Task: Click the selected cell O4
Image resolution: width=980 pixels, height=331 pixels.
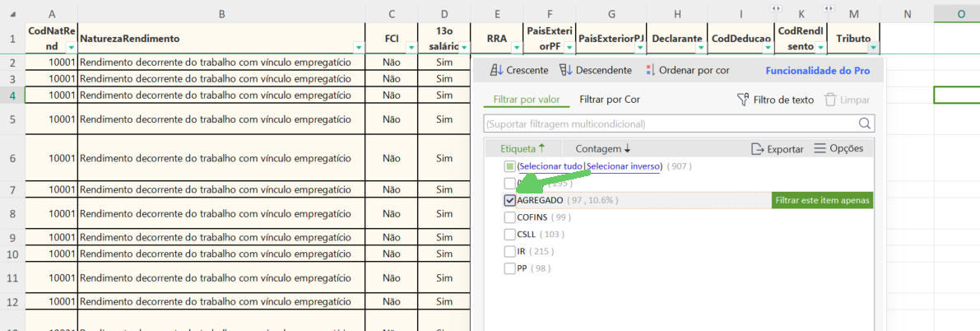Action: [x=957, y=96]
